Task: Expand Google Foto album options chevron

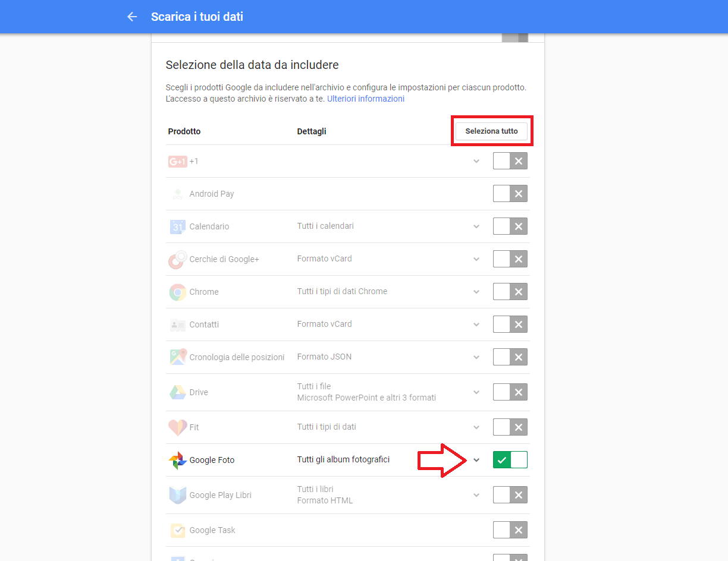Action: click(x=476, y=460)
